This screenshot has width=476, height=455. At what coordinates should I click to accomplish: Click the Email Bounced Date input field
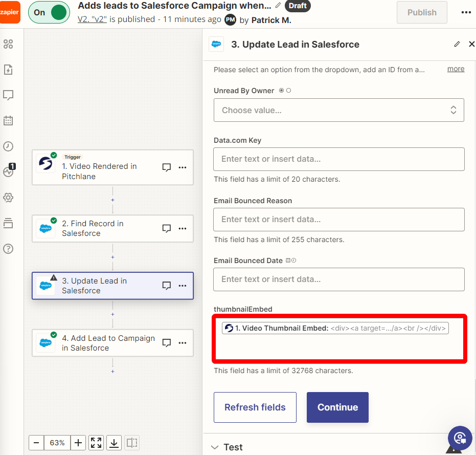click(x=339, y=279)
